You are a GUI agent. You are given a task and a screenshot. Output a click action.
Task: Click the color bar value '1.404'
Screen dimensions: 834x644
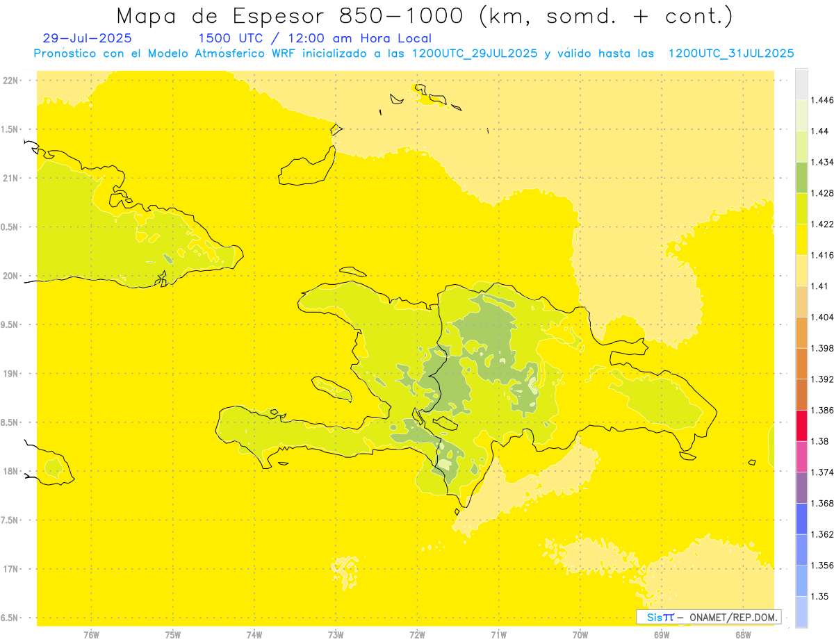click(823, 317)
